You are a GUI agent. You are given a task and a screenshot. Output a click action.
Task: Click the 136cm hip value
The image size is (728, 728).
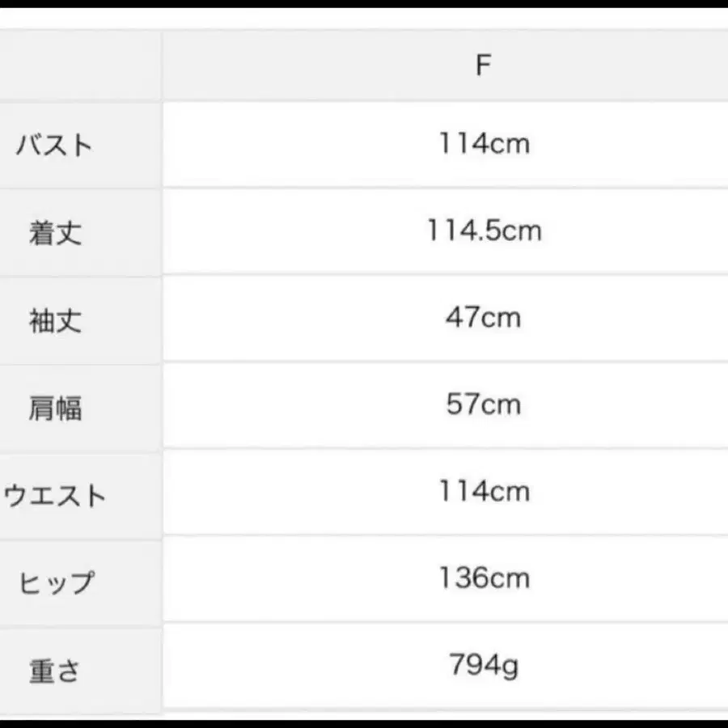[484, 578]
